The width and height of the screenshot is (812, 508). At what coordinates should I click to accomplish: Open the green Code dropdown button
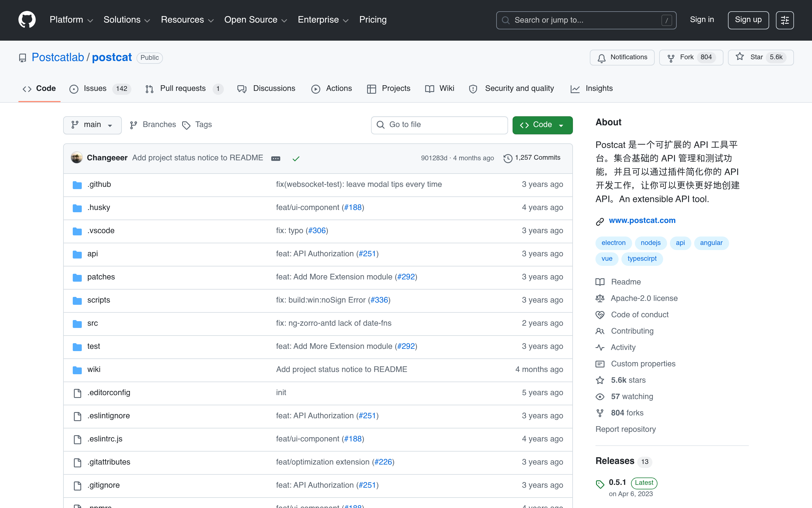pos(542,125)
